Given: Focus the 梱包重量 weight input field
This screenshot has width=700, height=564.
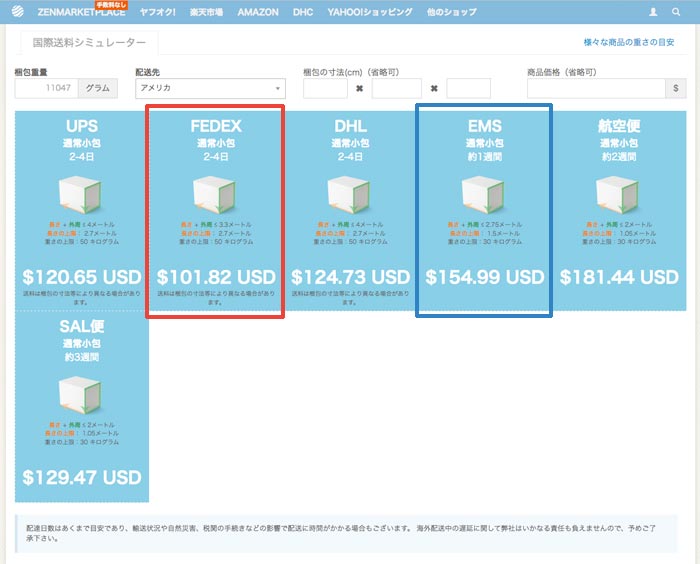Looking at the screenshot, I should tap(46, 88).
